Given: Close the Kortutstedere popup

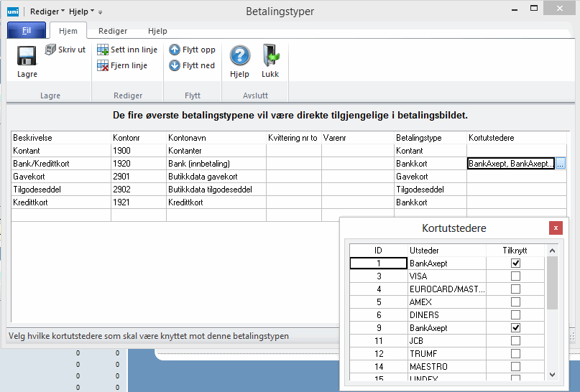Looking at the screenshot, I should pos(556,228).
